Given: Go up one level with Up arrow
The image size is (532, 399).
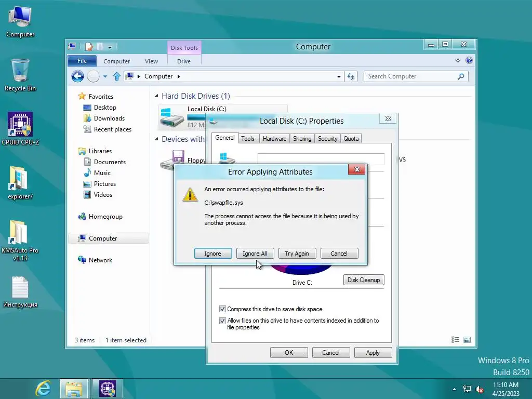Looking at the screenshot, I should [117, 76].
